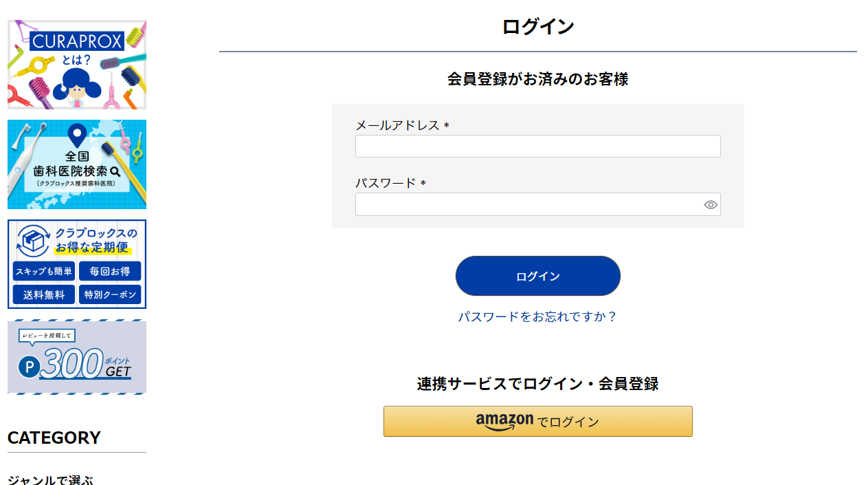Open the CURAPROX とは? banner
The image size is (868, 485).
[76, 64]
